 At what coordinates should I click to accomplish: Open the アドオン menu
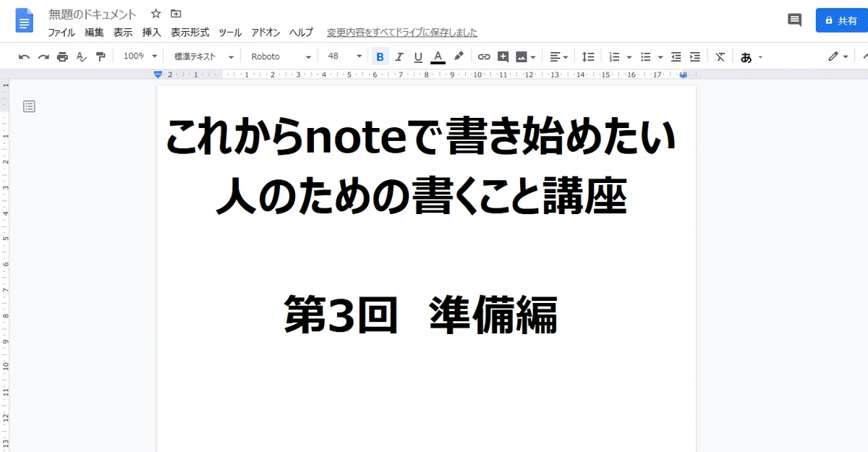pos(265,33)
